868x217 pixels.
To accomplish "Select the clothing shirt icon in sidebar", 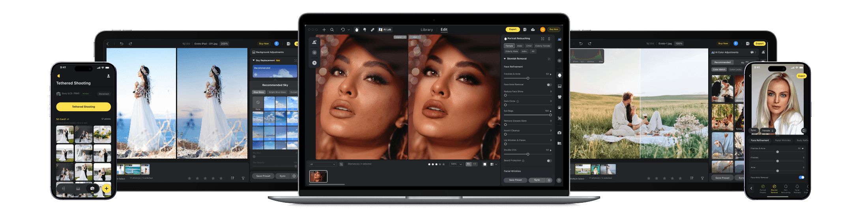I will (x=559, y=97).
